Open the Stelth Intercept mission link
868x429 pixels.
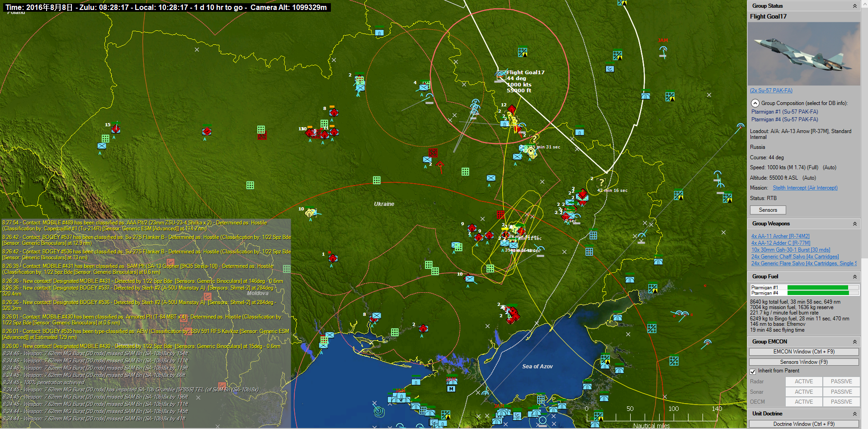pos(805,188)
